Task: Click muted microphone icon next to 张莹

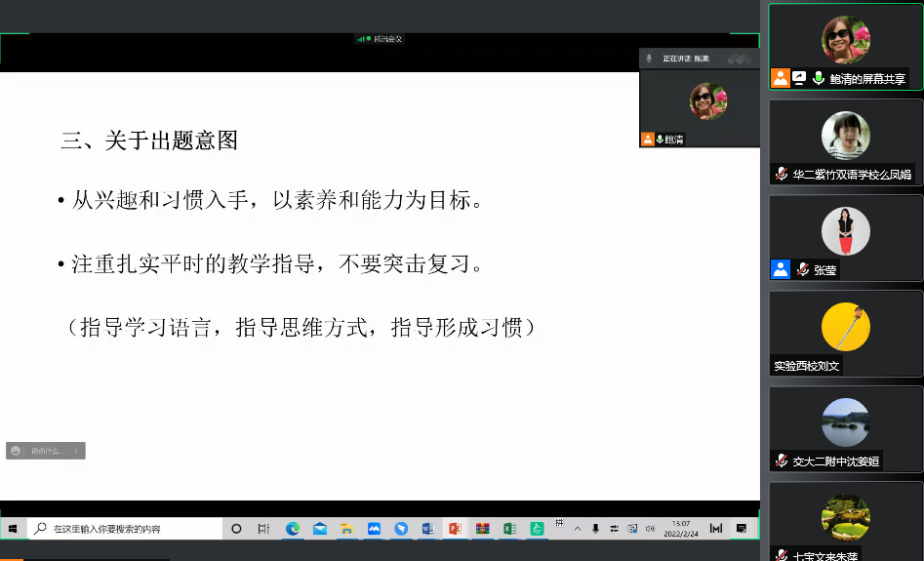Action: click(802, 270)
